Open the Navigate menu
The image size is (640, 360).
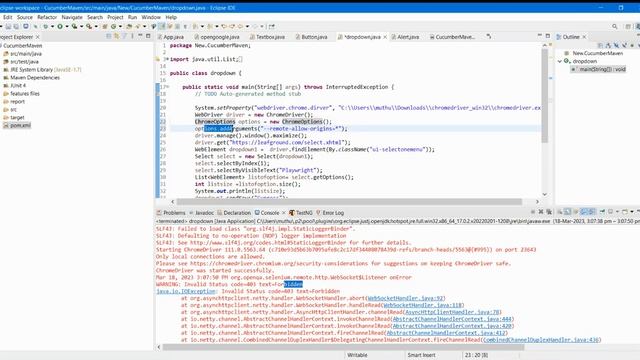[x=72, y=17]
